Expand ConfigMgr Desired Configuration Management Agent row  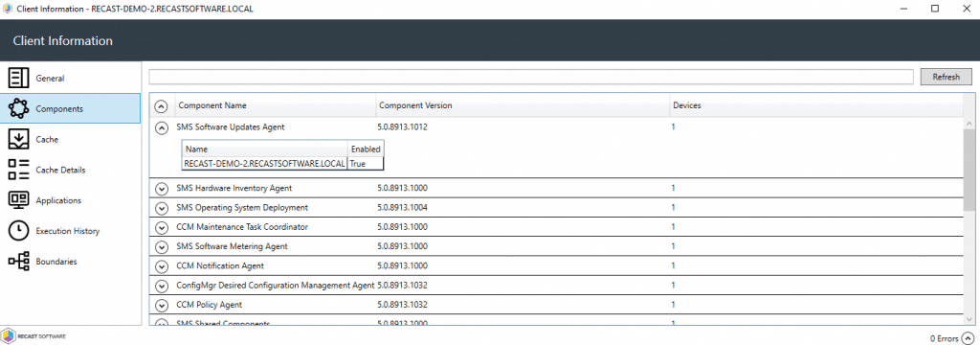(x=161, y=286)
